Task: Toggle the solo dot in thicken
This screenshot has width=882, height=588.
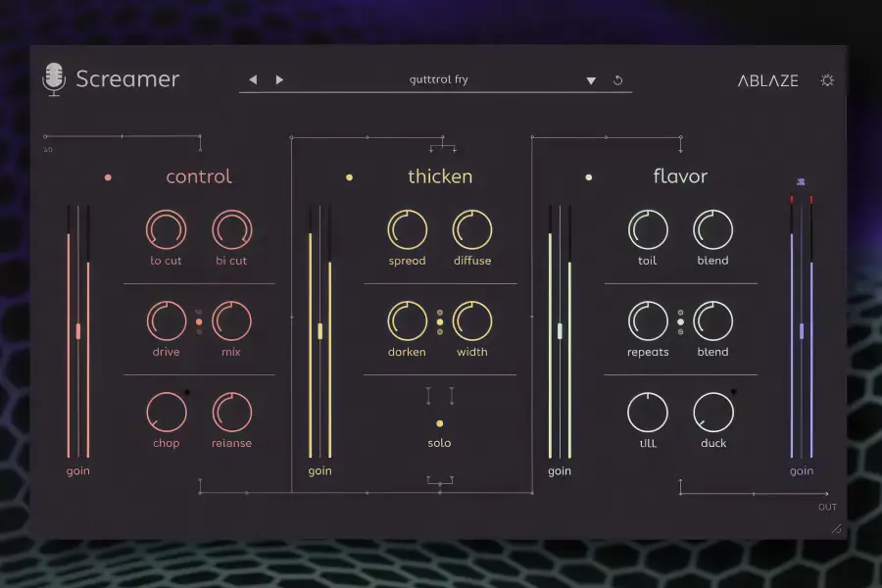Action: click(440, 423)
